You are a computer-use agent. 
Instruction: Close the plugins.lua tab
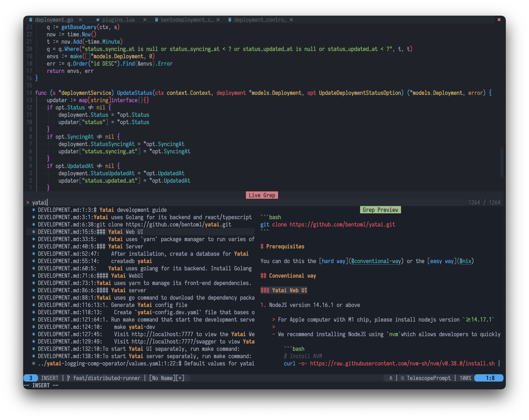tap(145, 20)
